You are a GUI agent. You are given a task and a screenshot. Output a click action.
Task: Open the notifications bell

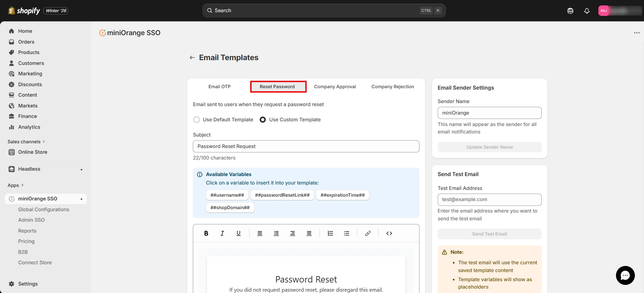point(587,11)
